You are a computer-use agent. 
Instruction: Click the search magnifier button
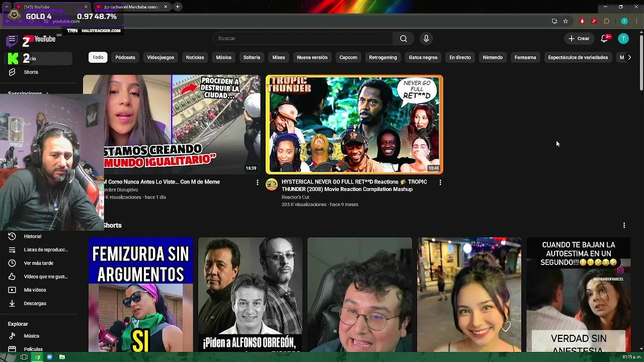coord(404,39)
